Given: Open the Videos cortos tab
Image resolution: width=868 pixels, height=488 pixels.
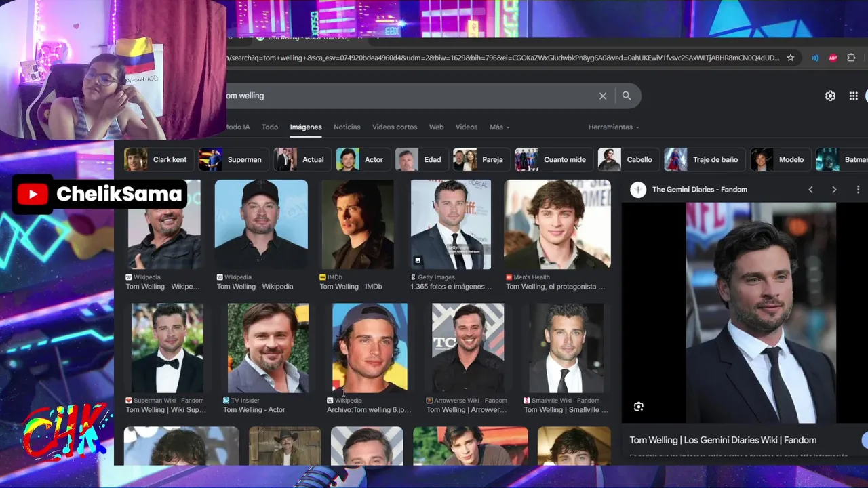Looking at the screenshot, I should click(395, 127).
